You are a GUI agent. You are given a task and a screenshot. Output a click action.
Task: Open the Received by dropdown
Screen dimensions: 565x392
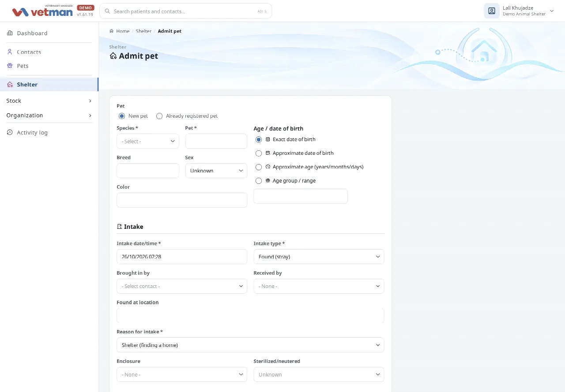(x=319, y=286)
